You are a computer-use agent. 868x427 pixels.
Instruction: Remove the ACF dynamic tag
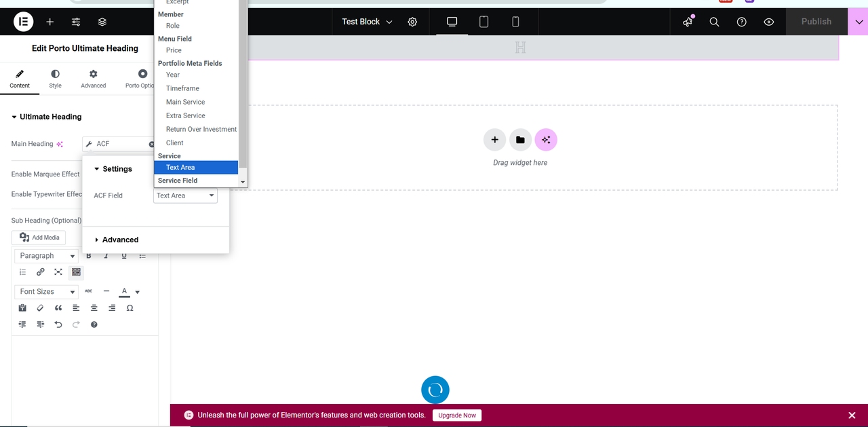pos(152,144)
